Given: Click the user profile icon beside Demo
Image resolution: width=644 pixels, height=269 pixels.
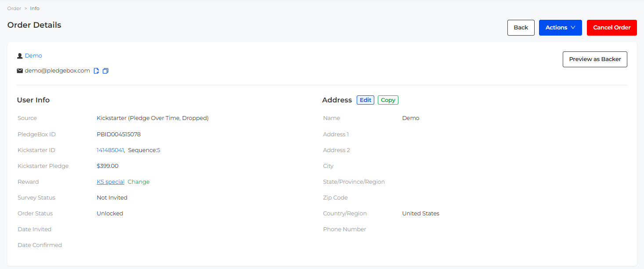Looking at the screenshot, I should click(x=20, y=56).
